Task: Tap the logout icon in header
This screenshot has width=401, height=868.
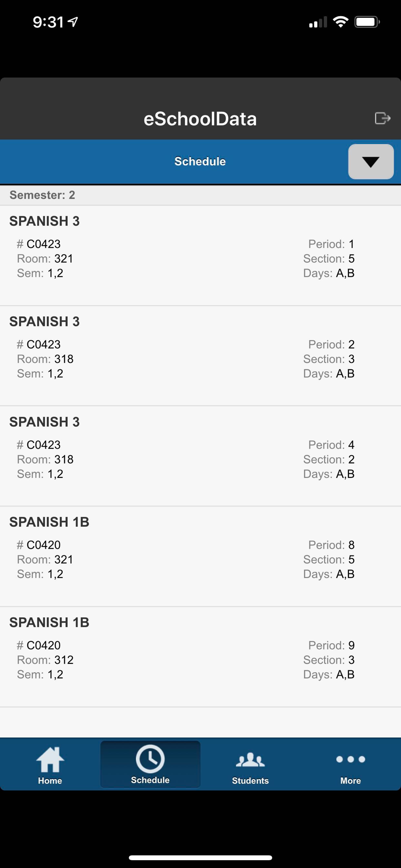Action: (x=382, y=118)
